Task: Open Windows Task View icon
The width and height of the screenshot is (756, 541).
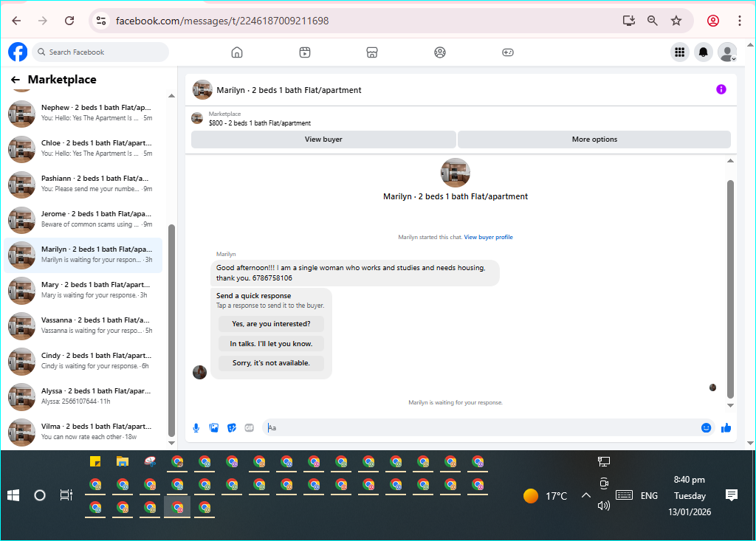Action: [x=66, y=495]
